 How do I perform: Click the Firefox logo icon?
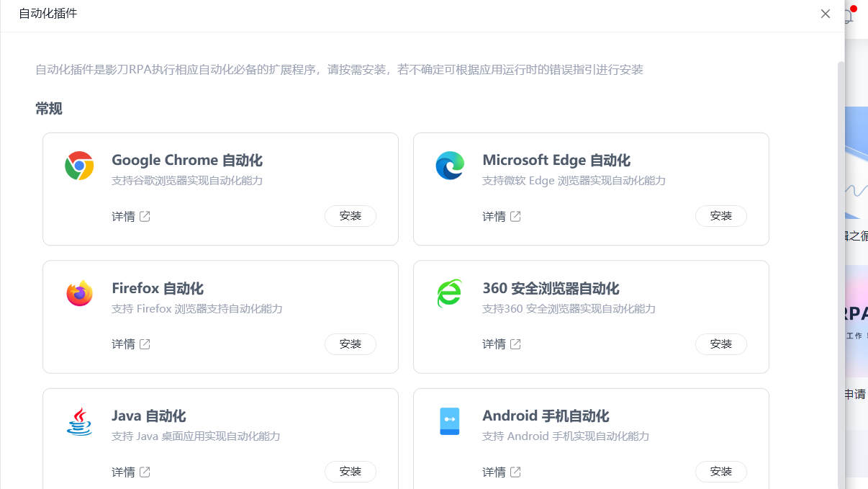79,293
